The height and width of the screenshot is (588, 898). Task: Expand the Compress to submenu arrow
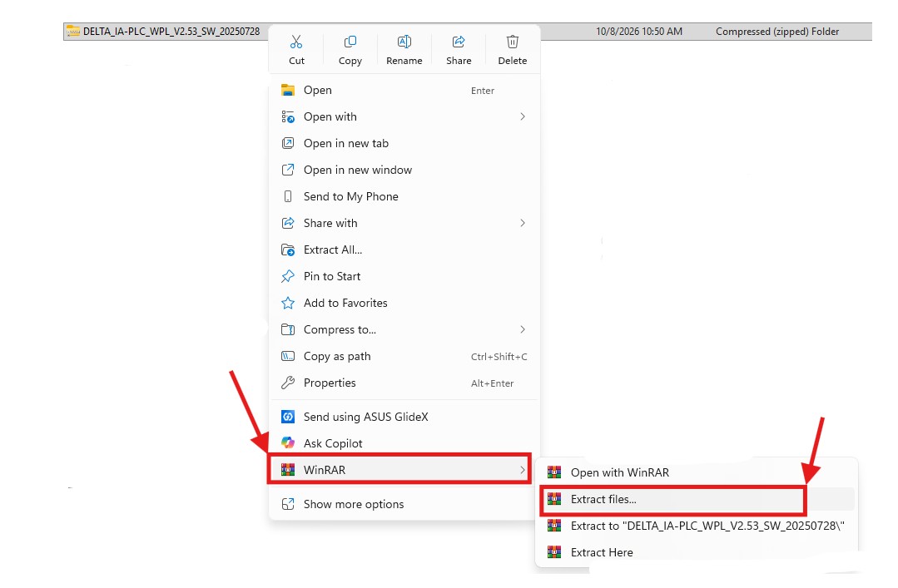(x=523, y=329)
